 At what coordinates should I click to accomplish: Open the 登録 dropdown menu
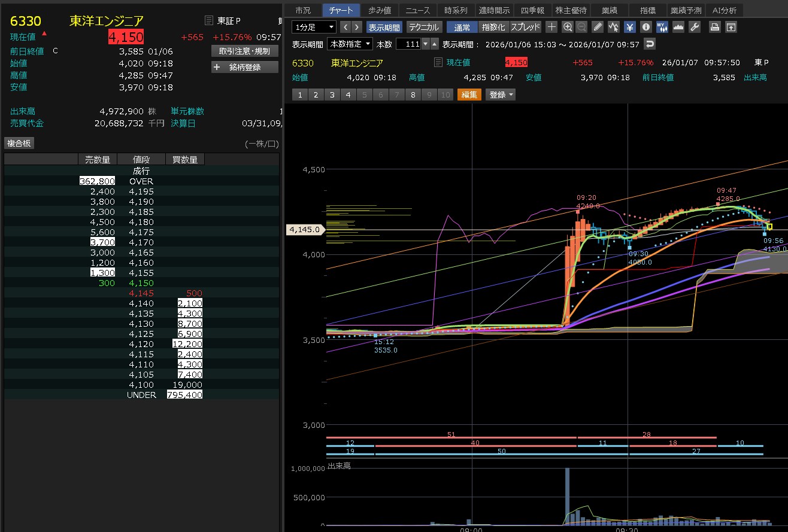pyautogui.click(x=501, y=95)
